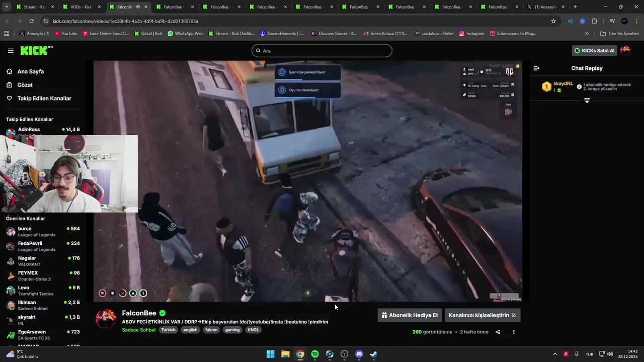Viewport: 644px width, 362px height.
Task: Open Takip Edilen Kanallar sidebar item
Action: tap(44, 99)
